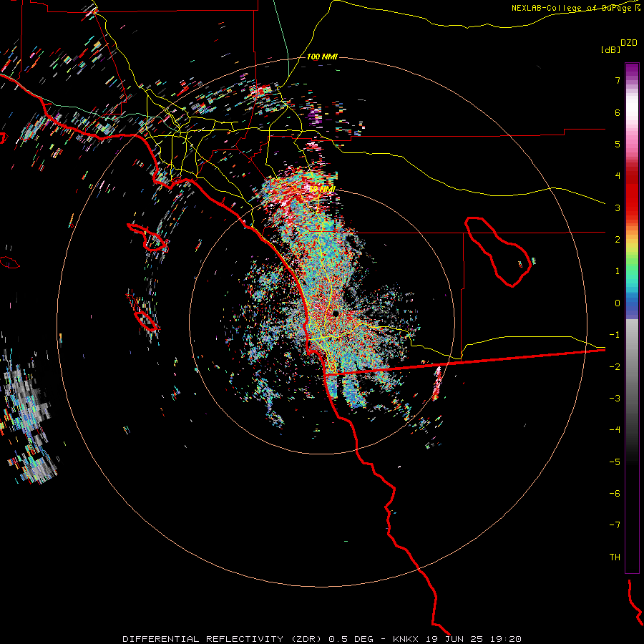Select the -2 dB scale label

point(615,367)
